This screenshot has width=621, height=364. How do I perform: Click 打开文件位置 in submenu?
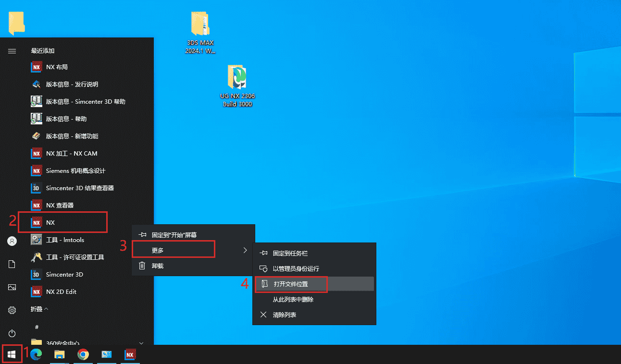(x=314, y=284)
